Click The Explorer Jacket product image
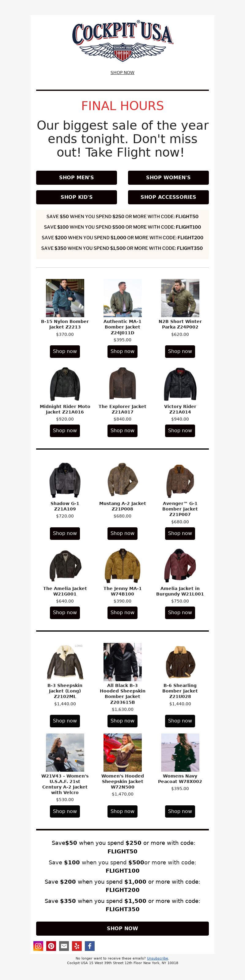Screen dimensions: 245x980 (122, 383)
